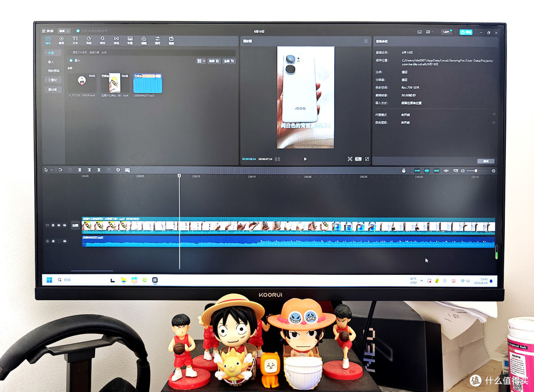534x392 pixels.
Task: Click the free layer info icon
Action: tap(494, 122)
